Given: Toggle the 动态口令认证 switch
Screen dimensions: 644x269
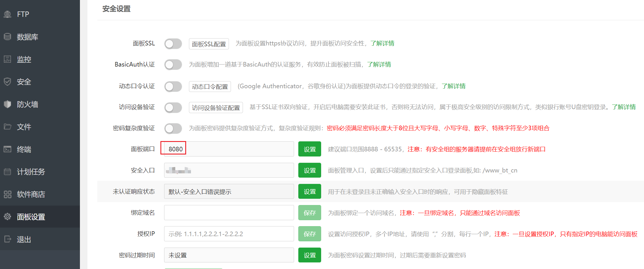Looking at the screenshot, I should 173,86.
